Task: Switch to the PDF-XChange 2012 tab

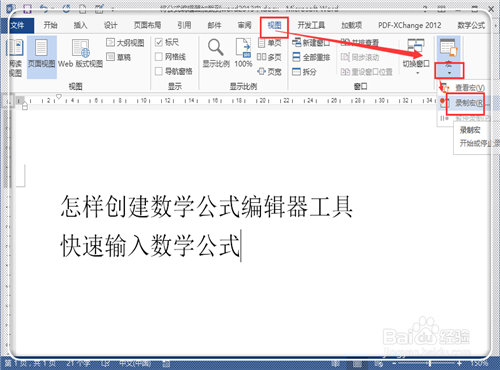Action: tap(410, 25)
